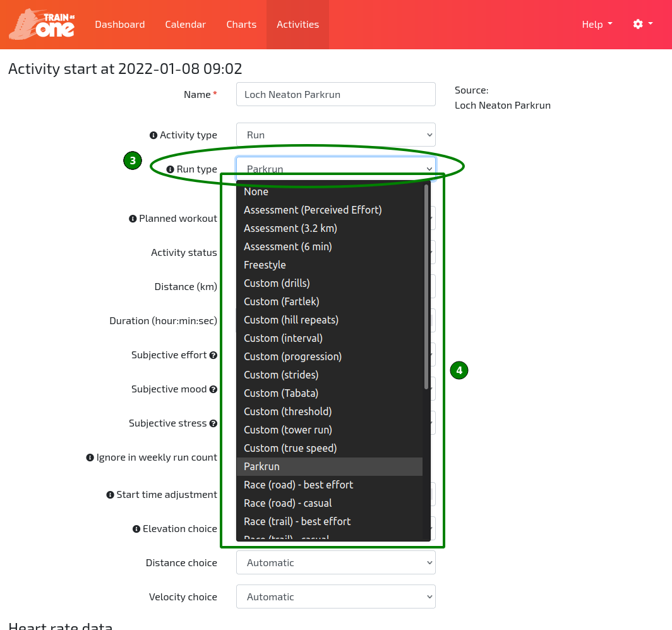Open the Run type dropdown
Image resolution: width=672 pixels, height=630 pixels.
click(x=335, y=169)
